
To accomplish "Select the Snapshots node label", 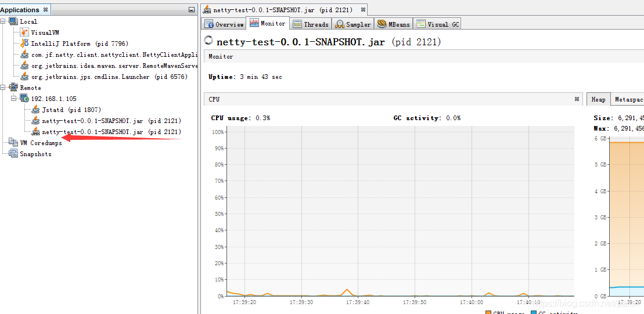I will [x=36, y=154].
